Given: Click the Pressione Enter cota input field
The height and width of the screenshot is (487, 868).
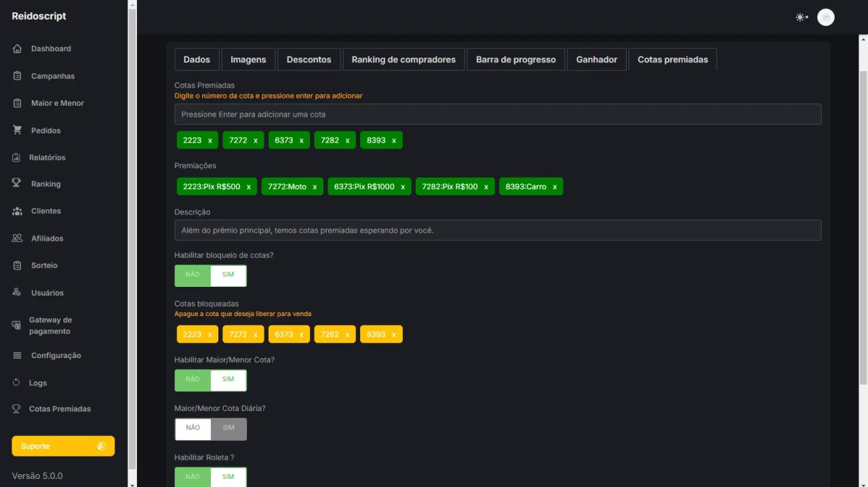Looking at the screenshot, I should point(498,114).
